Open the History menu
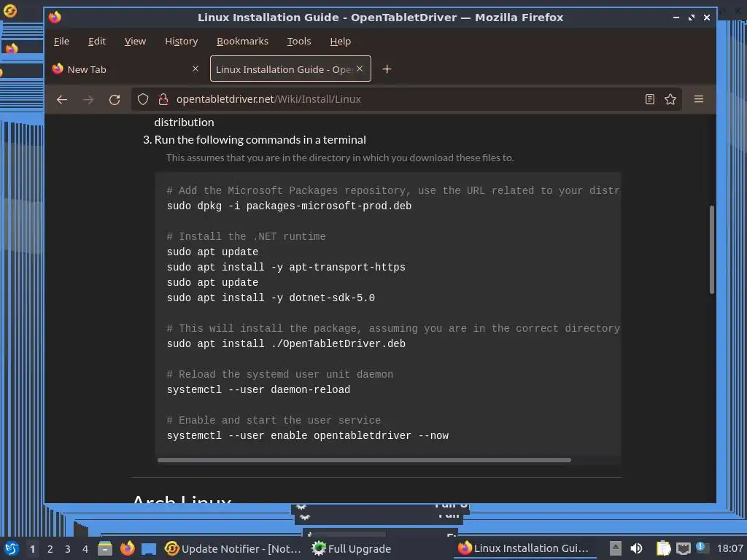747x560 pixels. click(x=181, y=42)
